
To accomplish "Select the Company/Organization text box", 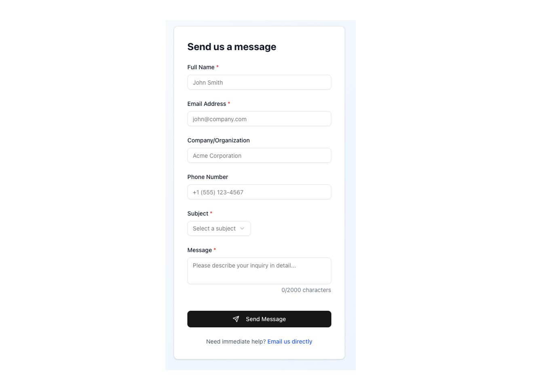I will pos(259,155).
